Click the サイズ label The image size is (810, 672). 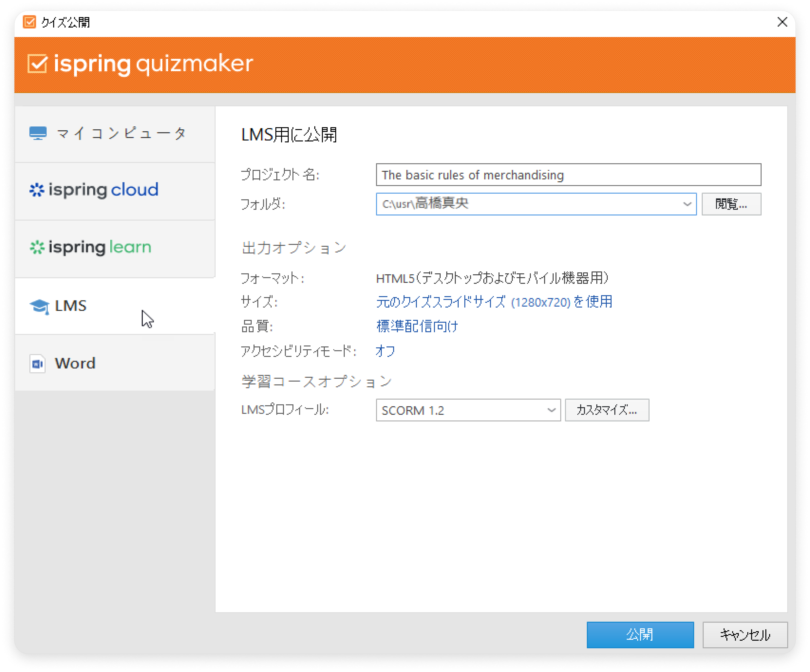259,302
